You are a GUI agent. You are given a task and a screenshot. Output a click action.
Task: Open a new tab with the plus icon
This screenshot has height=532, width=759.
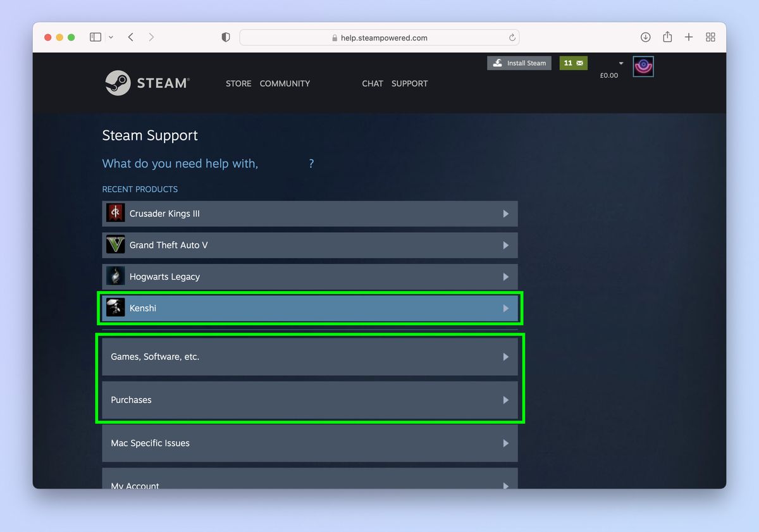click(x=688, y=37)
